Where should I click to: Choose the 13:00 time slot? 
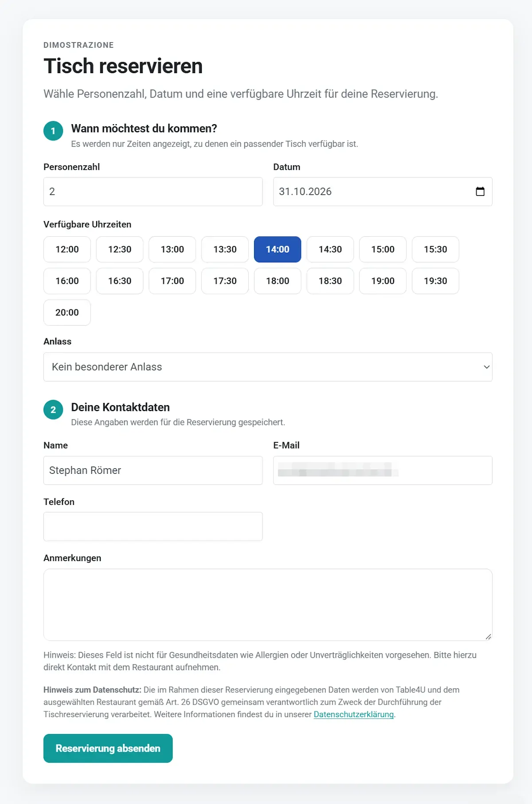point(172,250)
